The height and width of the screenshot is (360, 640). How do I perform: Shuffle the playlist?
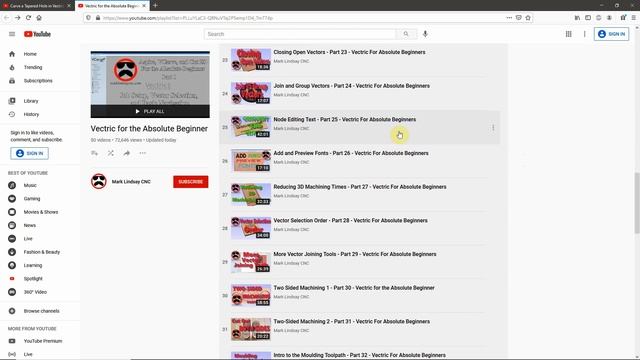[111, 153]
